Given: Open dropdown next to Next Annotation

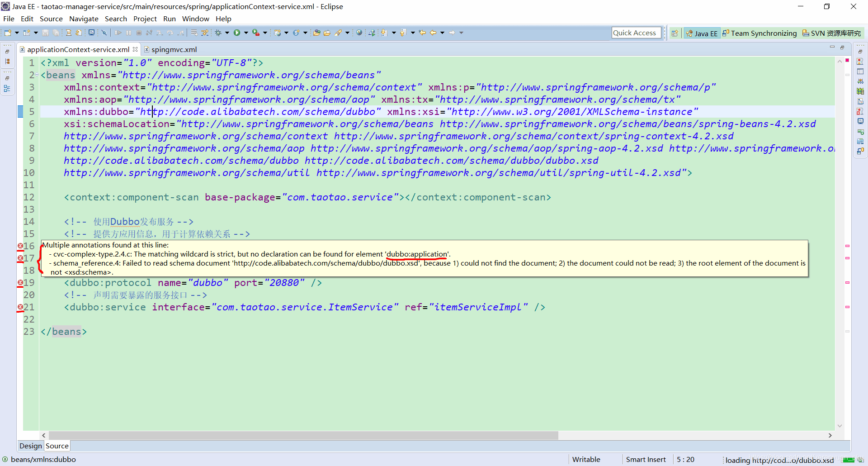Looking at the screenshot, I should click(x=394, y=33).
